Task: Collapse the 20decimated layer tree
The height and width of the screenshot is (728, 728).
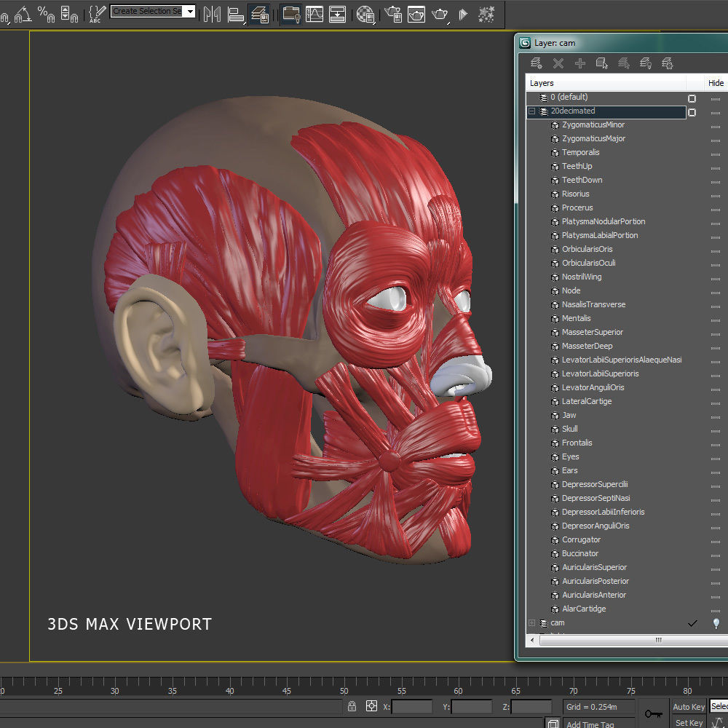Action: (x=531, y=112)
